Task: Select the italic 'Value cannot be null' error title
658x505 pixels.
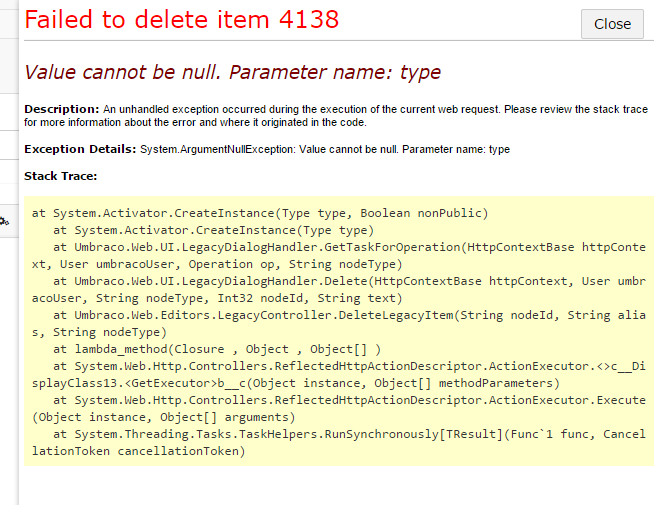Action: (x=232, y=72)
